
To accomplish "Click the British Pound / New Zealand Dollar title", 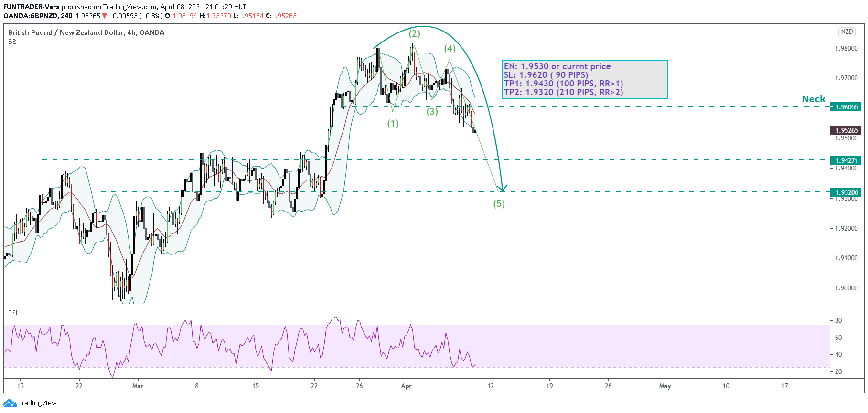I will click(x=86, y=32).
